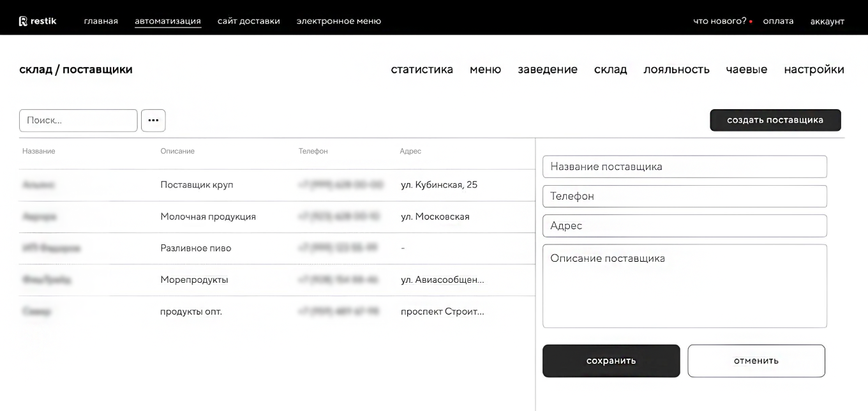Open the 'сайт доставки' navigation item
The width and height of the screenshot is (868, 411).
coord(249,20)
